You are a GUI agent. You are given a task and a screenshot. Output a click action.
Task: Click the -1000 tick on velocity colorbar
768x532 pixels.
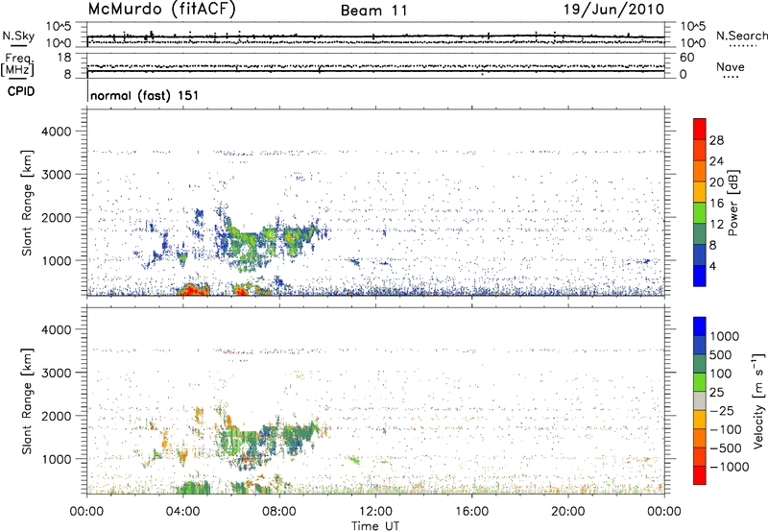pos(730,467)
